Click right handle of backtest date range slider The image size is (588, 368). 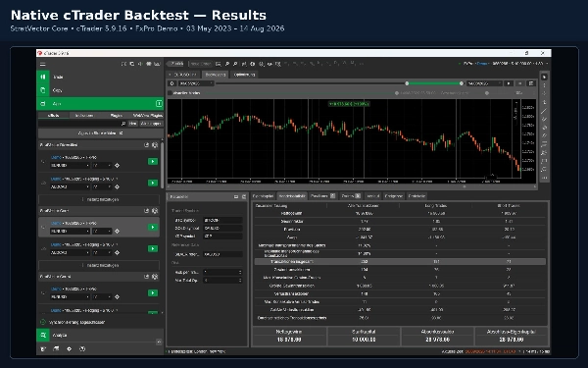pos(462,83)
